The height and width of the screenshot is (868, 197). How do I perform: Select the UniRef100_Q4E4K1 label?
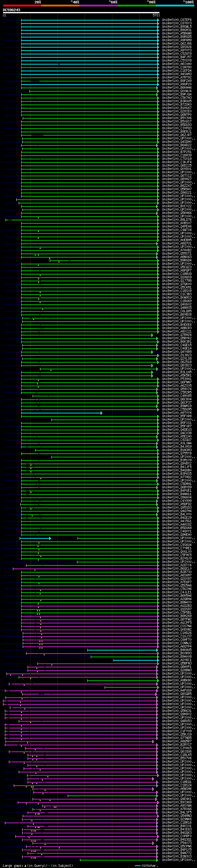(x=176, y=799)
